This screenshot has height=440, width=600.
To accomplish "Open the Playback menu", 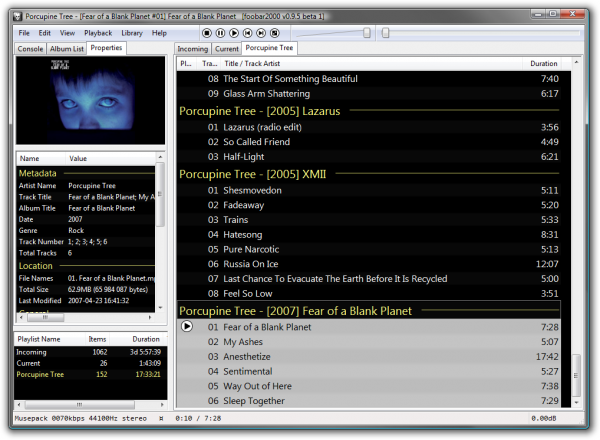I will (x=98, y=33).
